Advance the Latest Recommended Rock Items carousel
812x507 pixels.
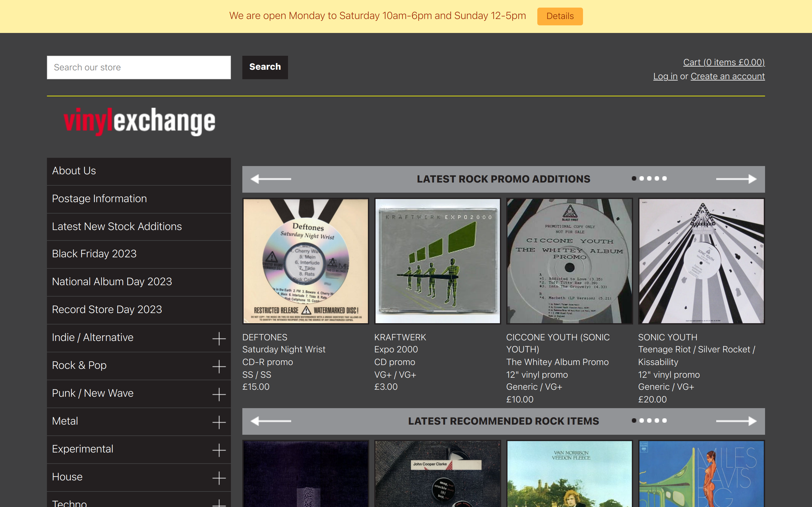tap(737, 421)
